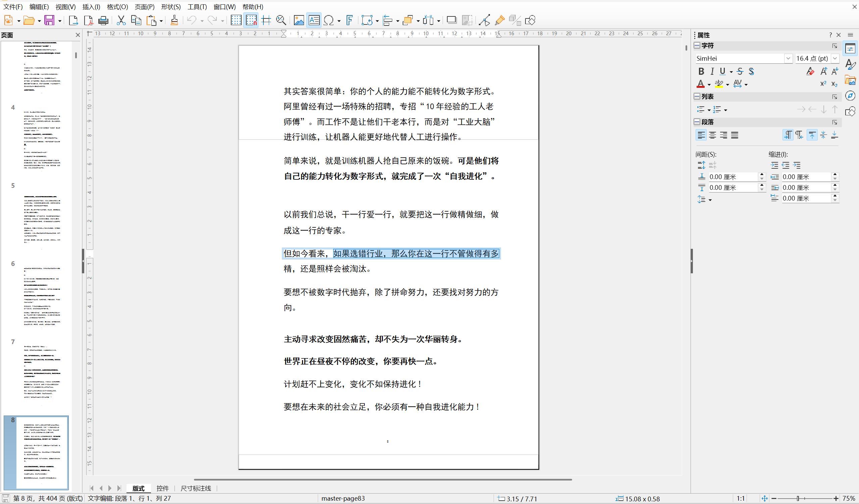
Task: Open a file with Open icon
Action: (x=29, y=20)
